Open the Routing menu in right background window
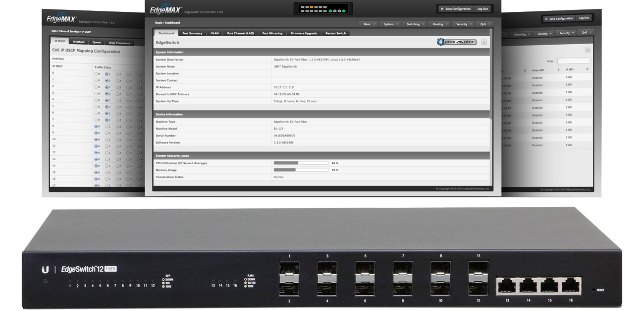644x311 pixels. pyautogui.click(x=545, y=34)
